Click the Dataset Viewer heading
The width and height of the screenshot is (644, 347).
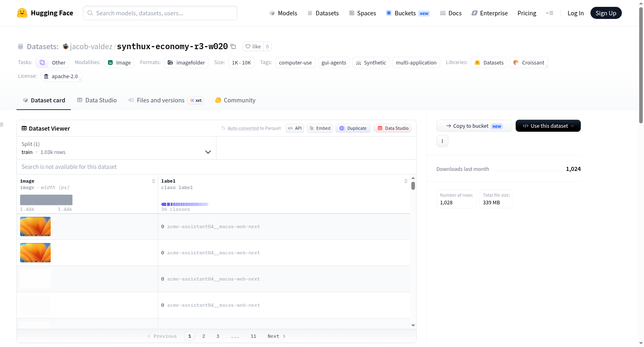tap(46, 129)
